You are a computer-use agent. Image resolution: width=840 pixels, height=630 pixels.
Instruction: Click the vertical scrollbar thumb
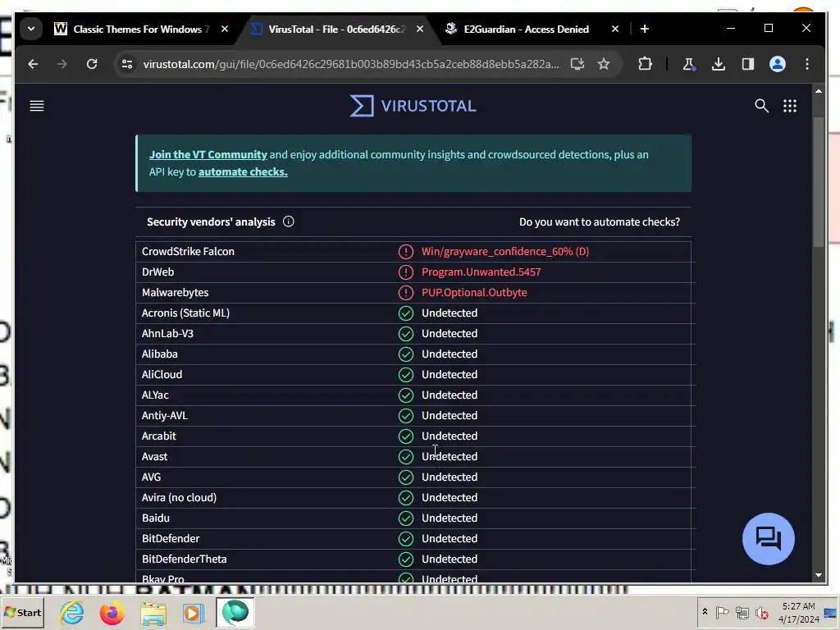[818, 181]
